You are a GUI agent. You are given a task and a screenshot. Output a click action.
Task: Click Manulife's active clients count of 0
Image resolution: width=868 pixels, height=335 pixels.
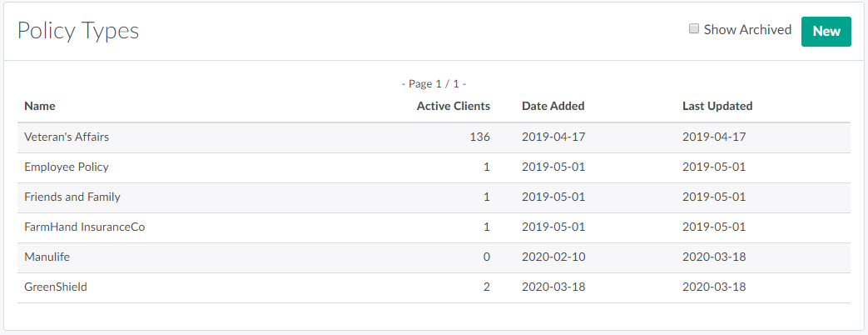(x=486, y=257)
